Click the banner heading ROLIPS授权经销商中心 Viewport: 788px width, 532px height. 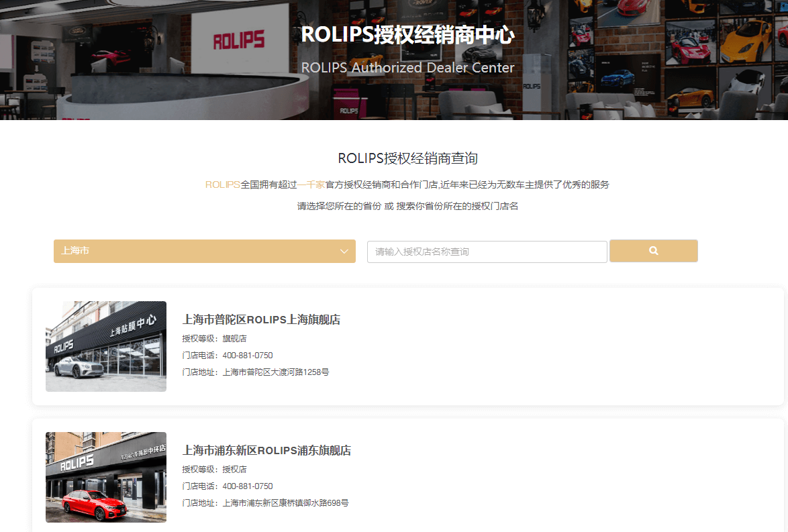[x=407, y=35]
